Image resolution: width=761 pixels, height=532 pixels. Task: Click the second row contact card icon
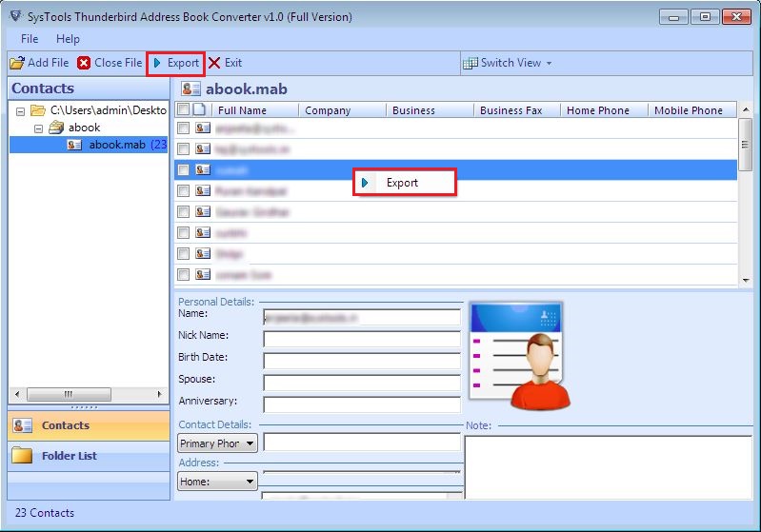click(x=203, y=148)
